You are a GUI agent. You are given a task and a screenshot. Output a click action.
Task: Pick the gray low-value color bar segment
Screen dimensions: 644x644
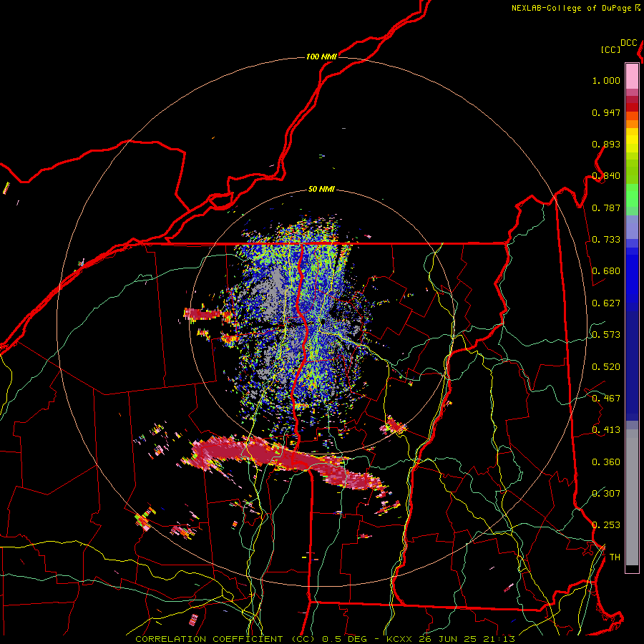(x=632, y=497)
